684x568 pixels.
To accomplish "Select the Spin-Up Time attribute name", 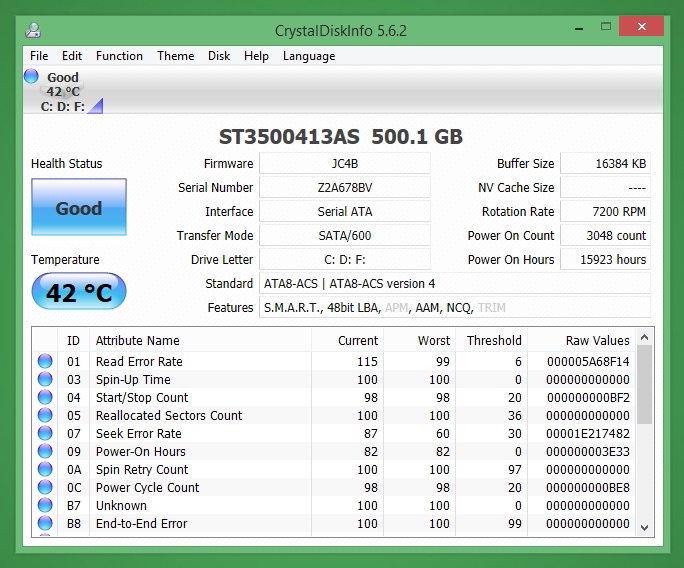I will pos(133,380).
